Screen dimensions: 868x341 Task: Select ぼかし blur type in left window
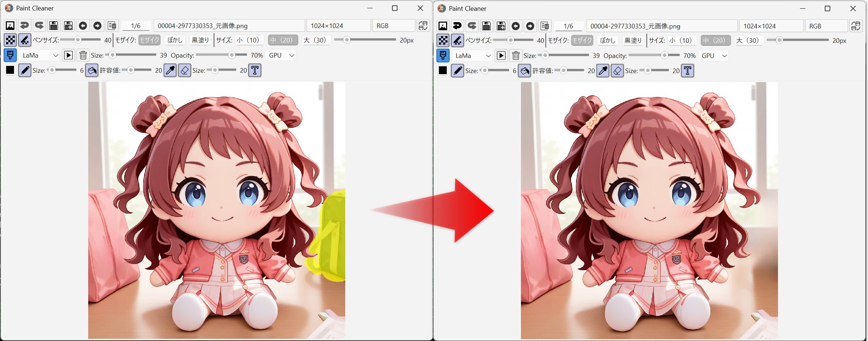[175, 40]
